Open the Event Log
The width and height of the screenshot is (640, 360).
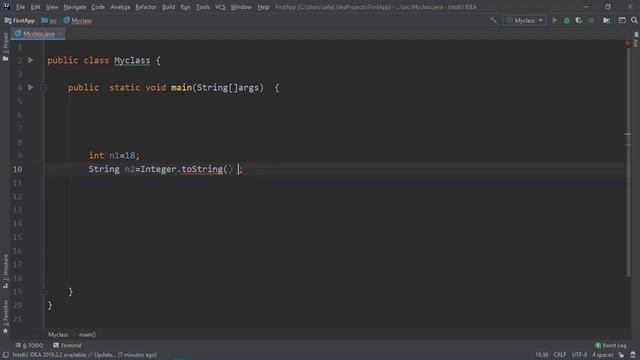pyautogui.click(x=611, y=345)
